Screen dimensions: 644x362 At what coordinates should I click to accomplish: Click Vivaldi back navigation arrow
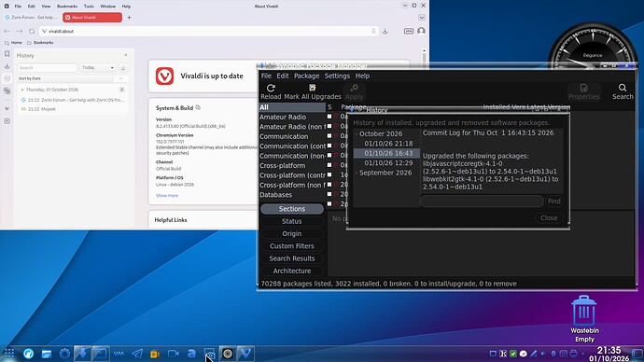7,31
